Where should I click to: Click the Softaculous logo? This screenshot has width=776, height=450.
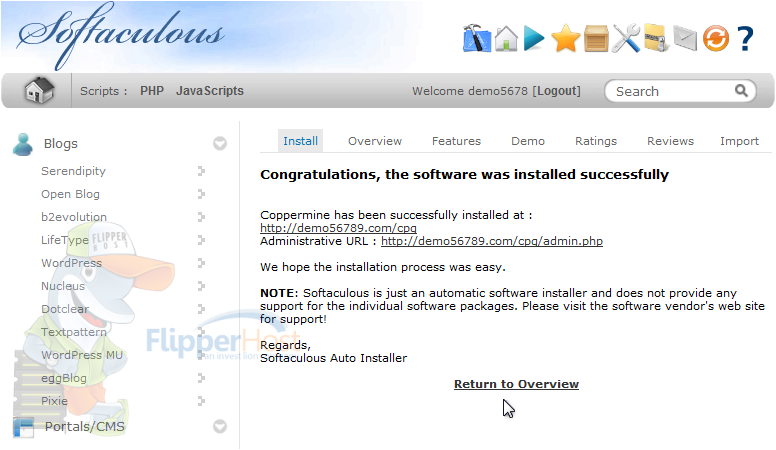click(120, 35)
